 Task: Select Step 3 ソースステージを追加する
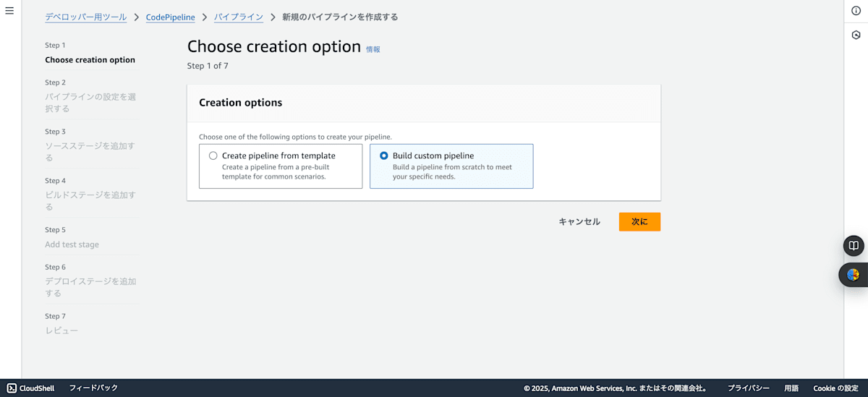(90, 145)
